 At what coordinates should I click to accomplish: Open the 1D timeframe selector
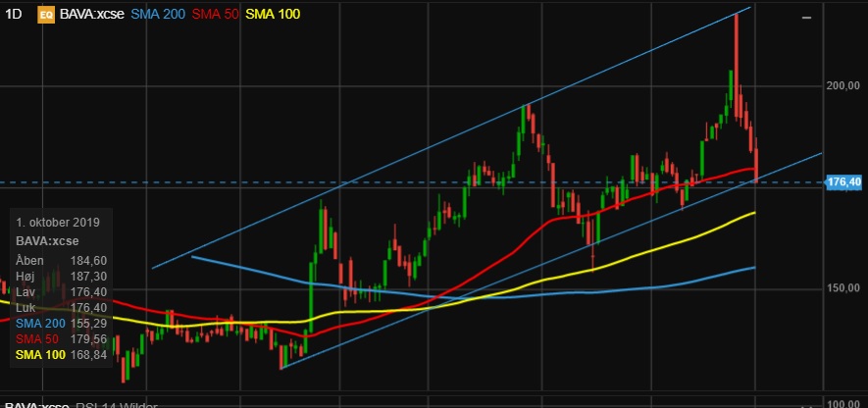tap(14, 15)
